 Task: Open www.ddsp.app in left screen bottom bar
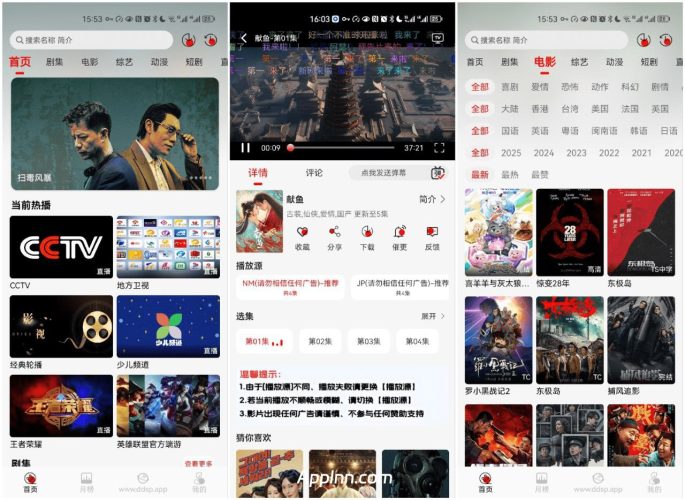(x=143, y=483)
